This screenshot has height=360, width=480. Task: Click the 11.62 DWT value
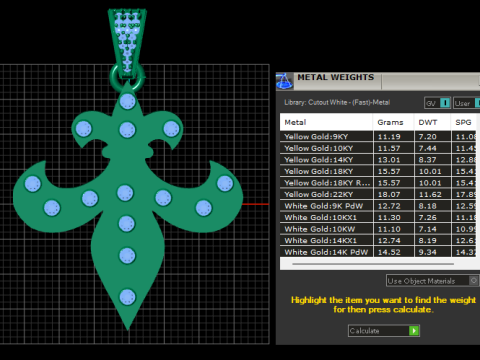[430, 194]
